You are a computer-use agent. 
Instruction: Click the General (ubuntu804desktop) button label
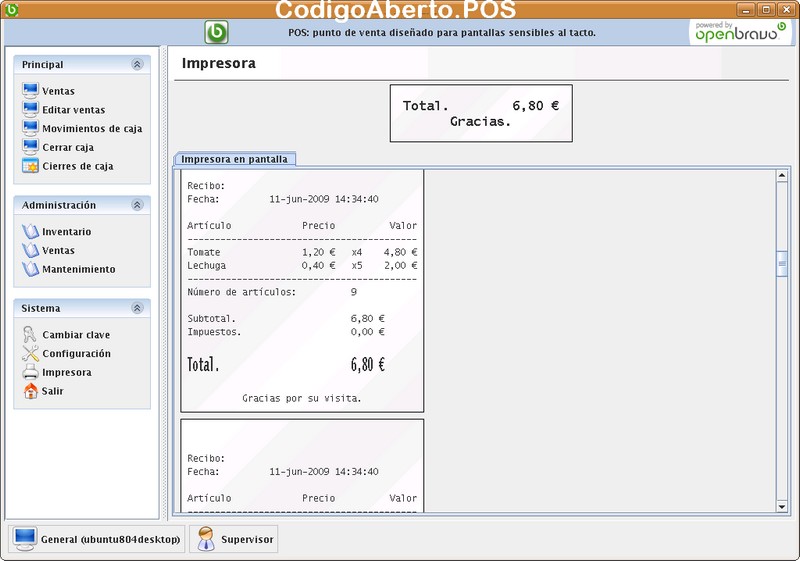click(111, 540)
